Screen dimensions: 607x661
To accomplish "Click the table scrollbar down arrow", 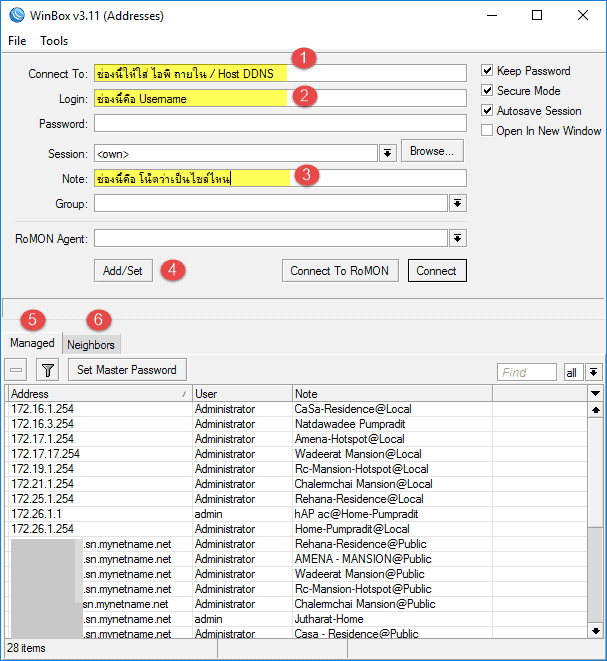I will coord(595,631).
